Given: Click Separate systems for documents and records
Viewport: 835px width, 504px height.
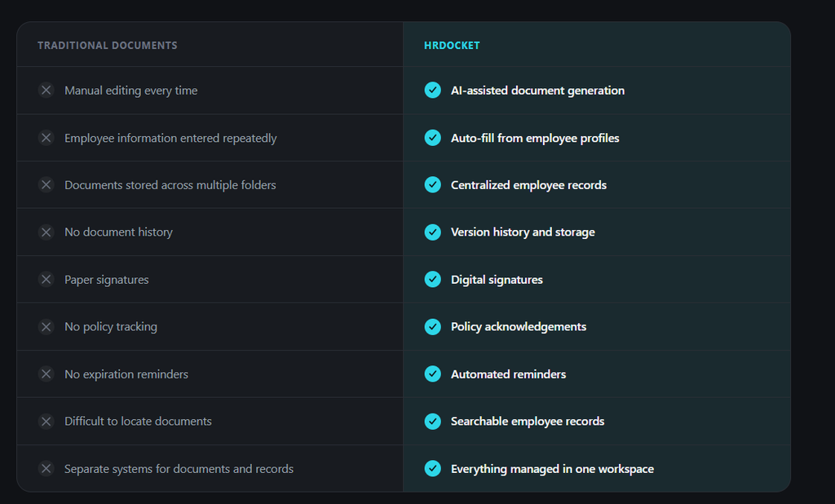Looking at the screenshot, I should [x=179, y=469].
